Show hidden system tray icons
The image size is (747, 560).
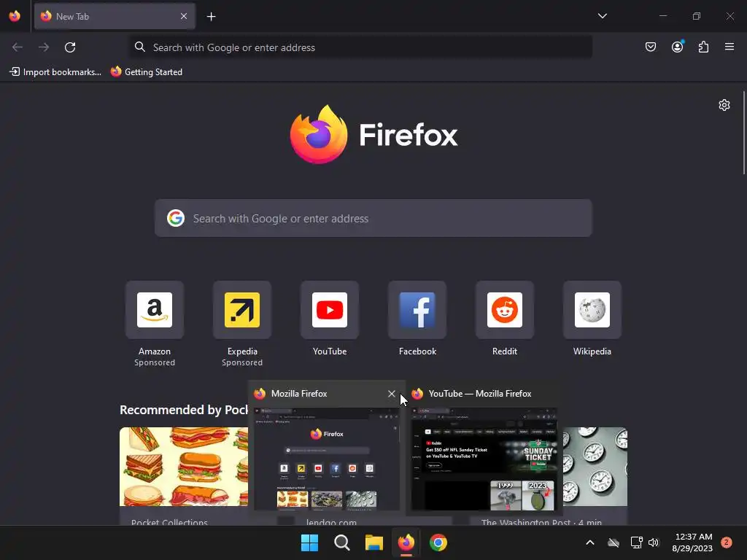coord(589,542)
